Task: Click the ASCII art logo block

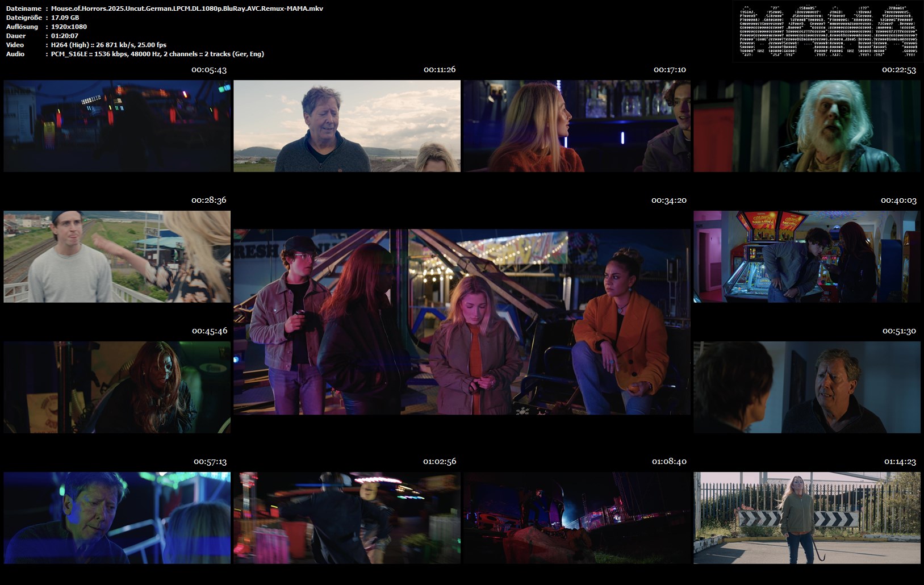Action: pos(828,31)
